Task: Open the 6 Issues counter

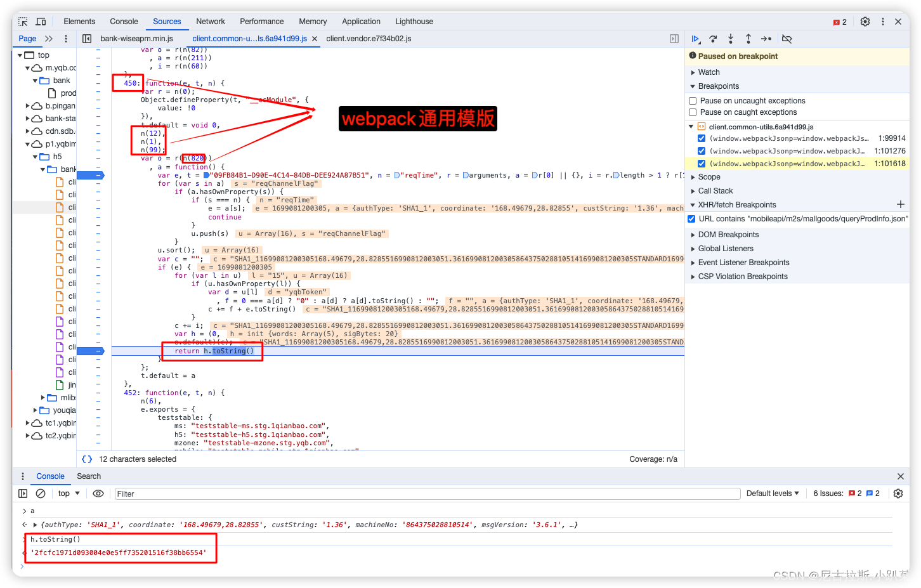Action: point(828,493)
